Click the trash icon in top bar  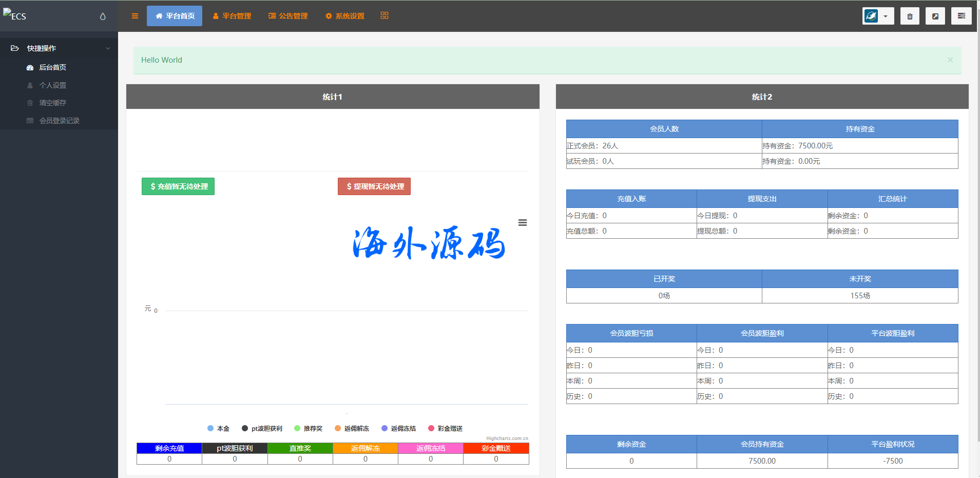pos(909,16)
